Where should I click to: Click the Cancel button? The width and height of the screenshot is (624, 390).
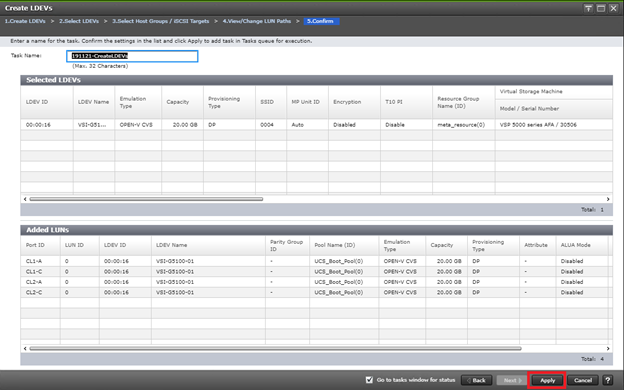click(x=583, y=380)
